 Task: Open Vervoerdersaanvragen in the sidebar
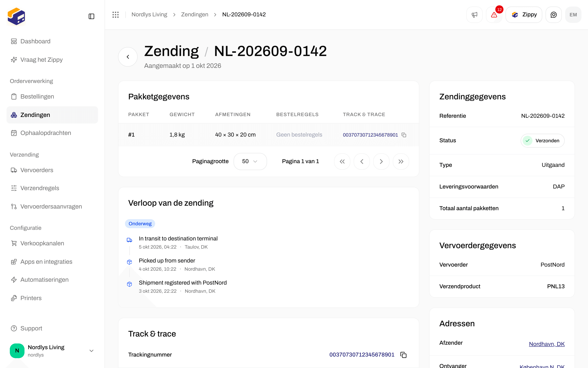(52, 206)
